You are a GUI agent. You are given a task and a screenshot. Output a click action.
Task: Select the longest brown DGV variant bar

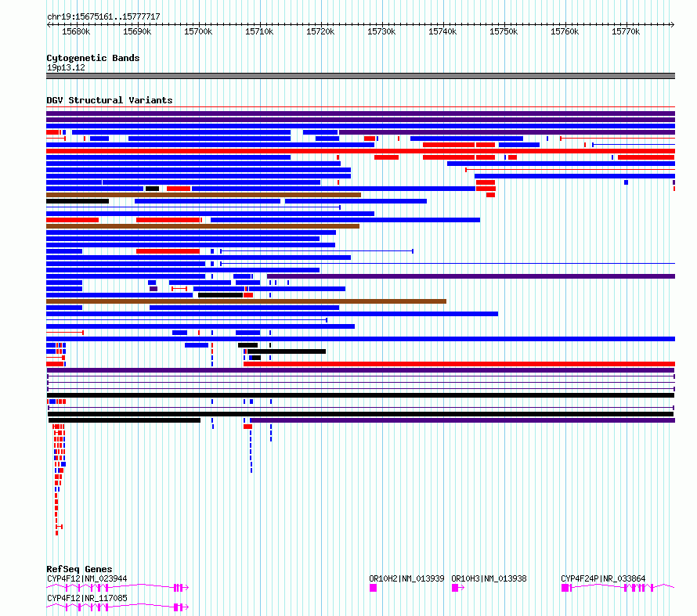(x=246, y=301)
